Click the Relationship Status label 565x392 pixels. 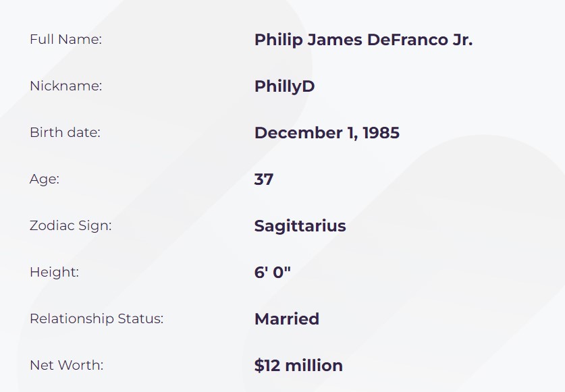click(x=97, y=318)
